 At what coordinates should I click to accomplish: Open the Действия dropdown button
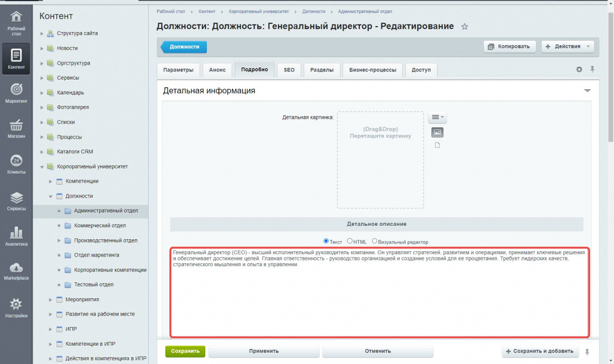point(568,47)
